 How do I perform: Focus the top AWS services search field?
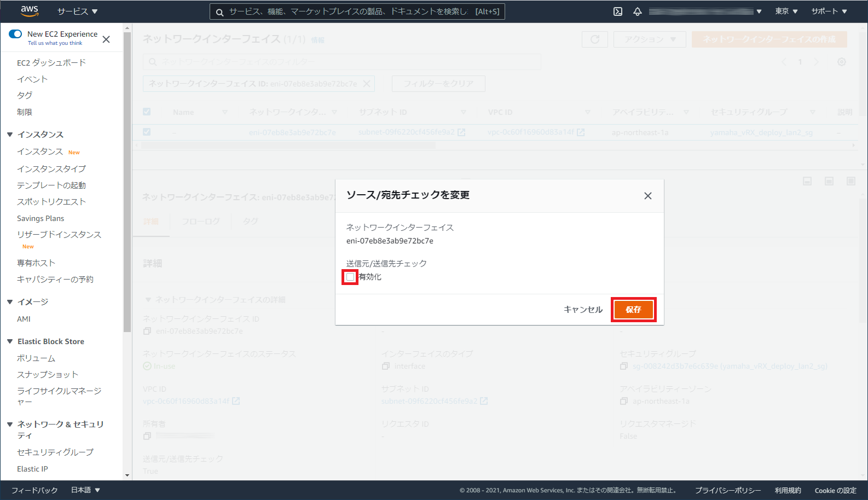[357, 11]
